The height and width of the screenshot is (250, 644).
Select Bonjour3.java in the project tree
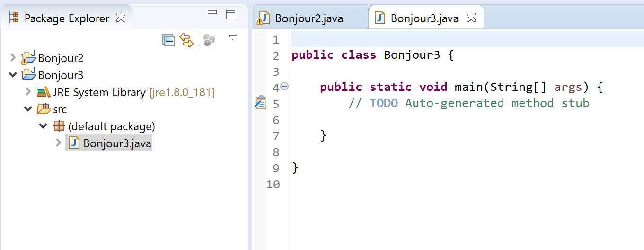[117, 143]
